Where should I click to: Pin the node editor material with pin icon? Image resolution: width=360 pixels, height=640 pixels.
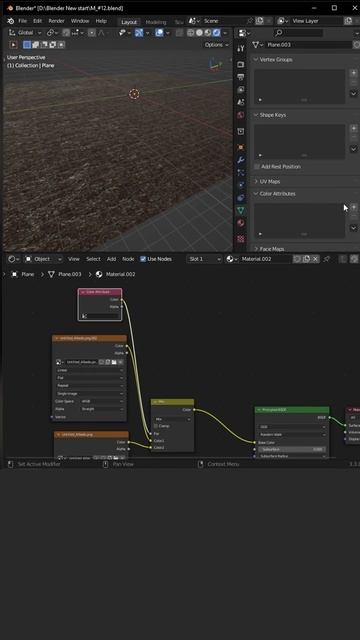(x=327, y=259)
